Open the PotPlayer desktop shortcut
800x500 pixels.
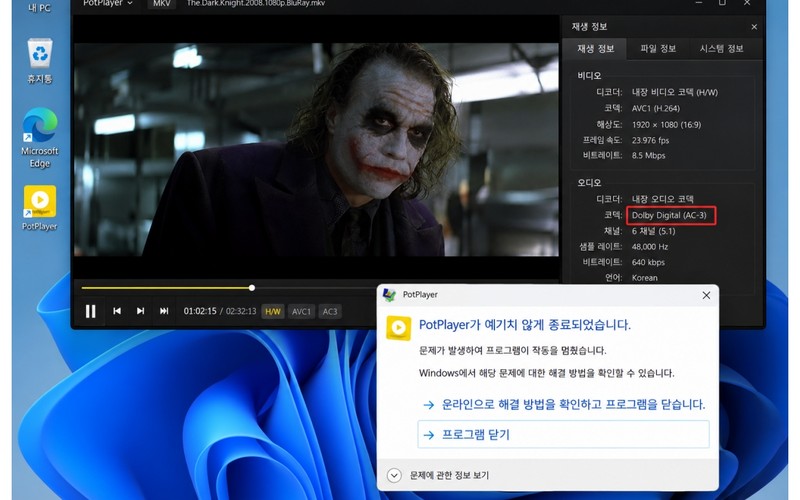(40, 208)
